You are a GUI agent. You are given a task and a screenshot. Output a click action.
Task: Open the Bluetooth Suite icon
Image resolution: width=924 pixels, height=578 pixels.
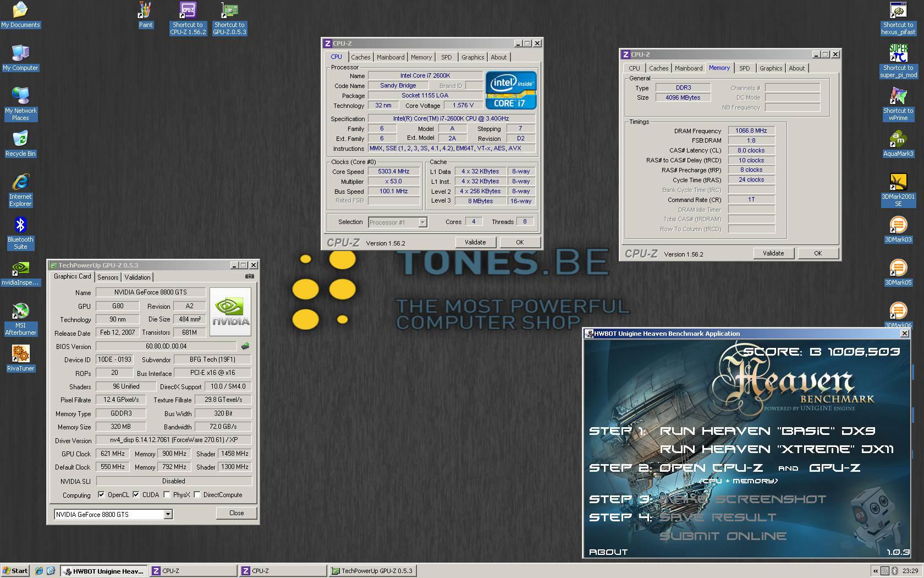[x=20, y=233]
